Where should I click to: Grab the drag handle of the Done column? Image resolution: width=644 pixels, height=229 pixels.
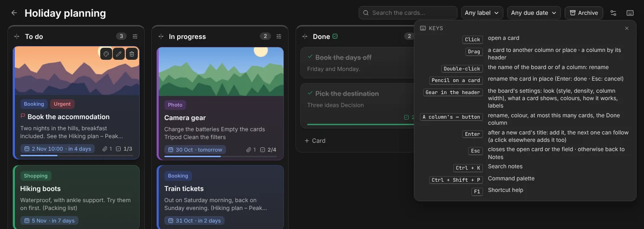pyautogui.click(x=305, y=37)
